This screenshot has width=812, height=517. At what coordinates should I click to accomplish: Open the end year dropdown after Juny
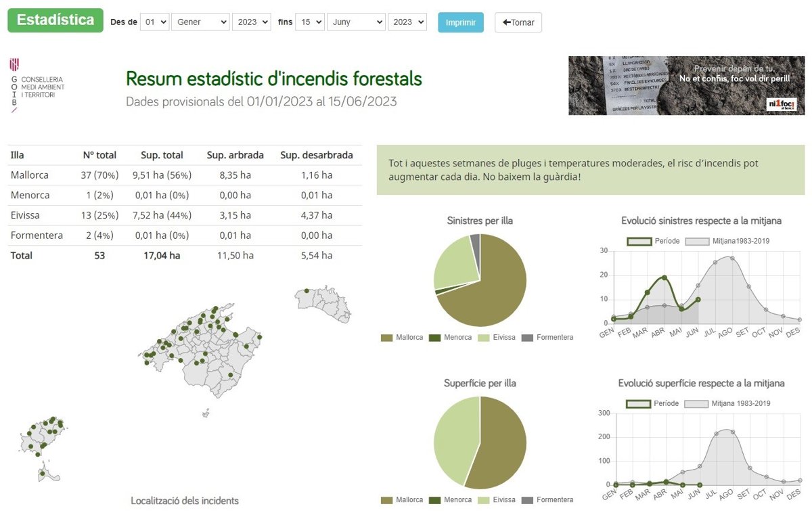(x=407, y=22)
